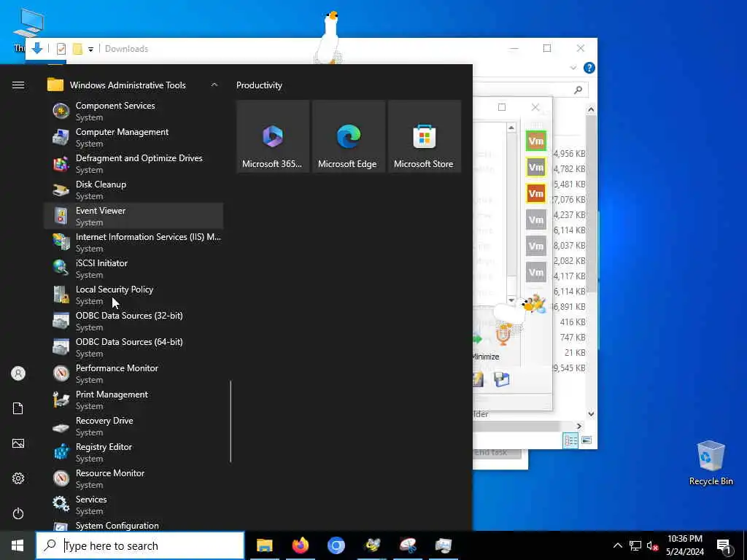
Task: Click the save disk icon in small window
Action: coord(502,379)
